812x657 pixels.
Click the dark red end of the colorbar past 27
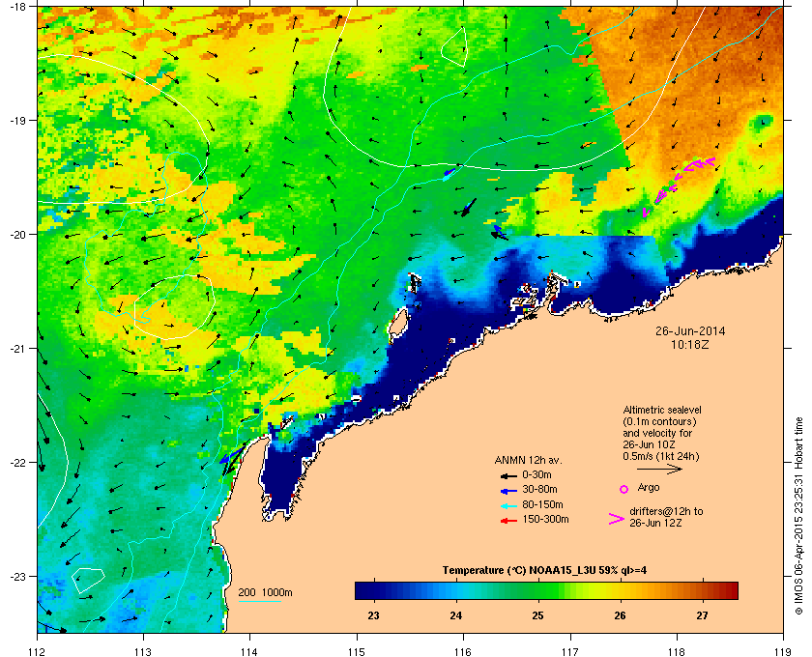(728, 590)
